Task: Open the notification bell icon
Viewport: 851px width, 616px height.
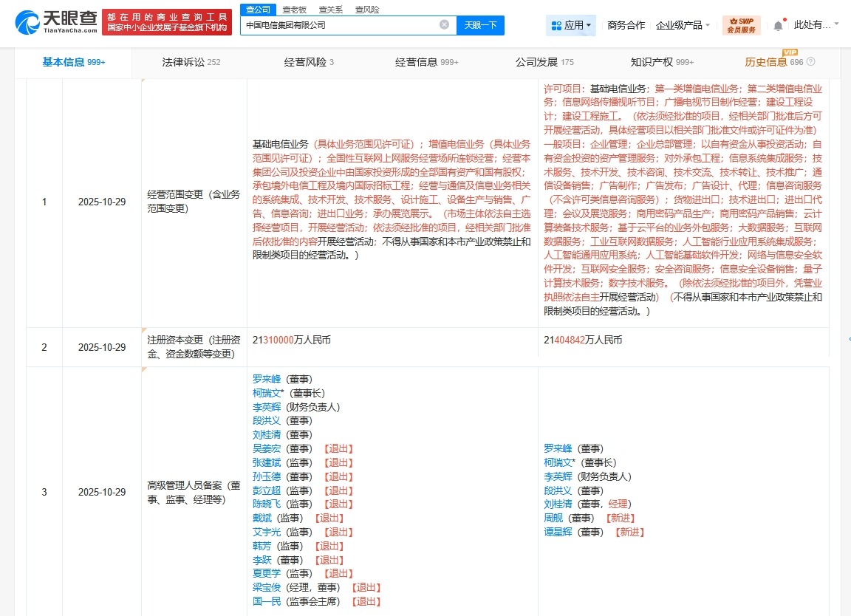Action: click(777, 25)
